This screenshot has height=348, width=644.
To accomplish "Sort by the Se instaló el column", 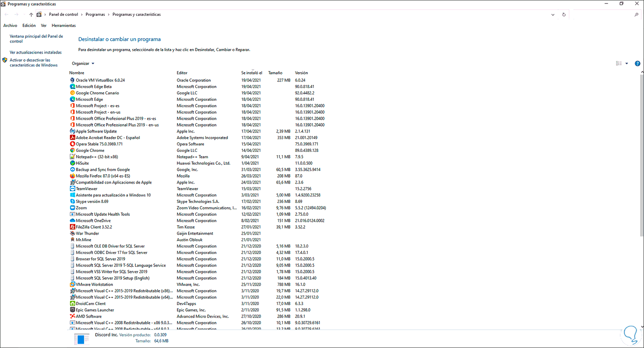I will coord(252,73).
